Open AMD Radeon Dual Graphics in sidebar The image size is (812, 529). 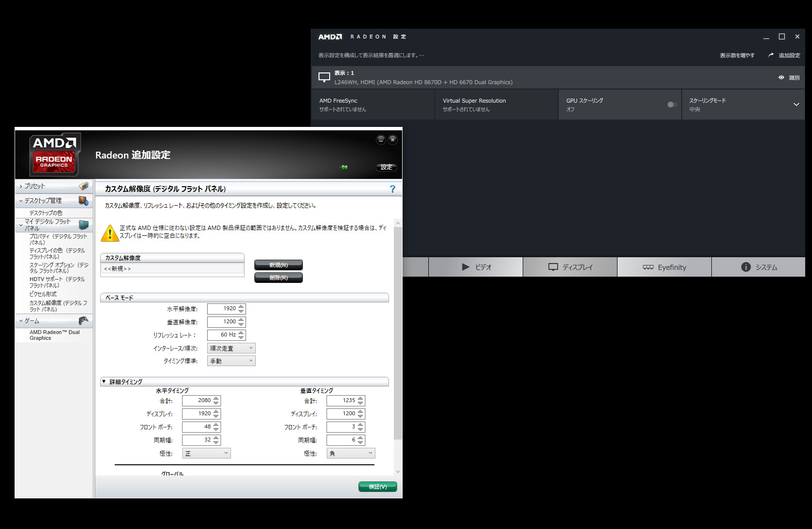[54, 335]
